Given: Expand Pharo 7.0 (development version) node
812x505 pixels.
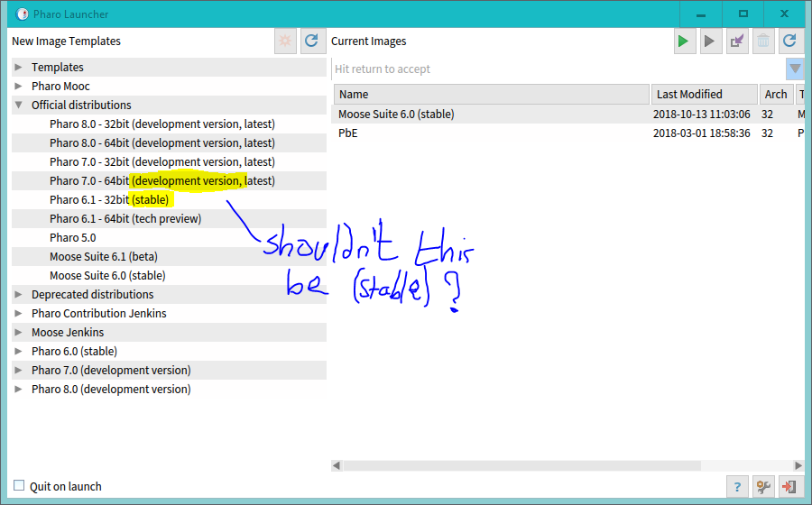Looking at the screenshot, I should point(18,370).
